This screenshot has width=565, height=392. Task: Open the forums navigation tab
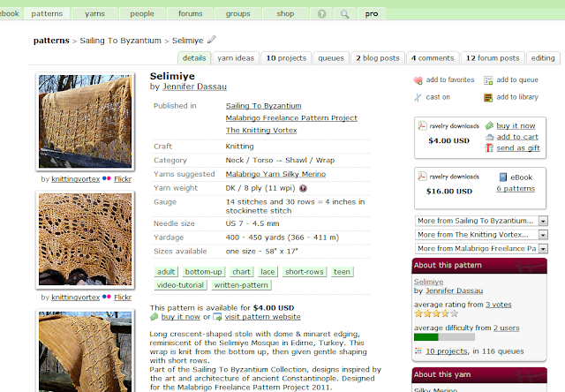point(191,14)
